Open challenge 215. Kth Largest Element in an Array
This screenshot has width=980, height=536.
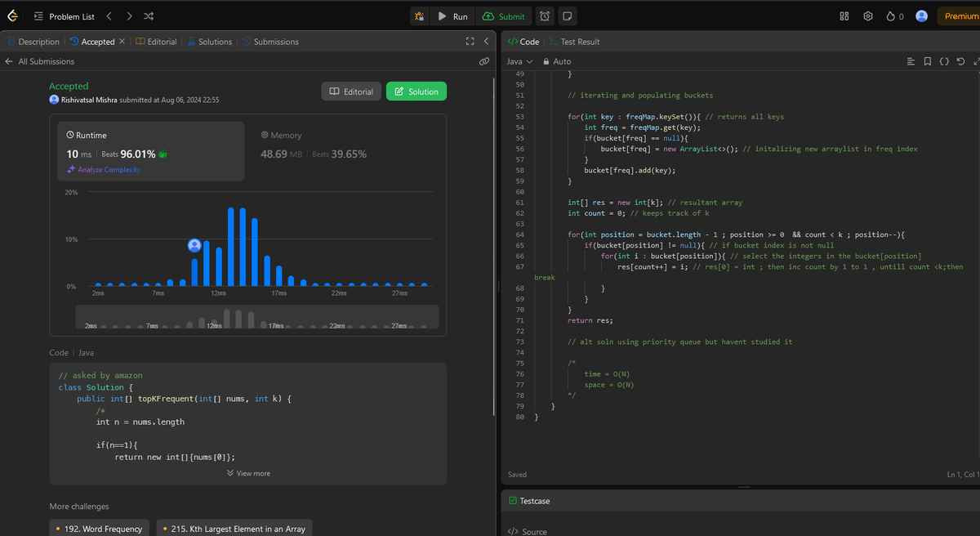point(234,529)
